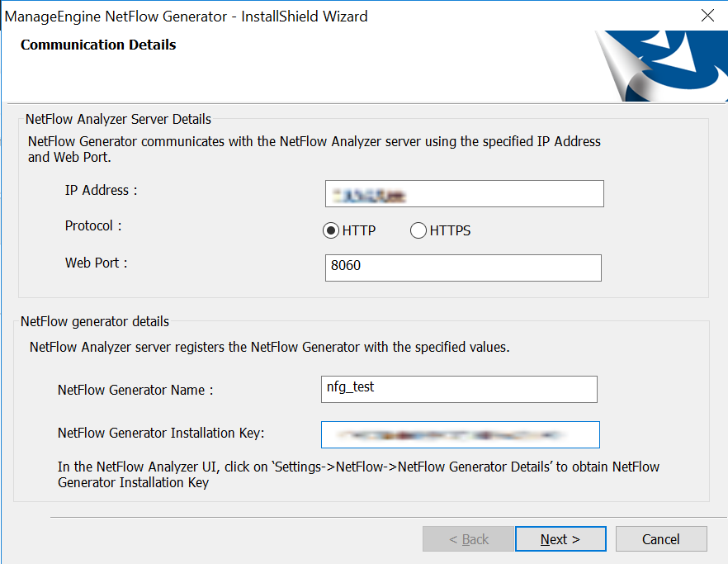Click the 'NetFlow generator details' group title
The height and width of the screenshot is (564, 728).
click(95, 321)
